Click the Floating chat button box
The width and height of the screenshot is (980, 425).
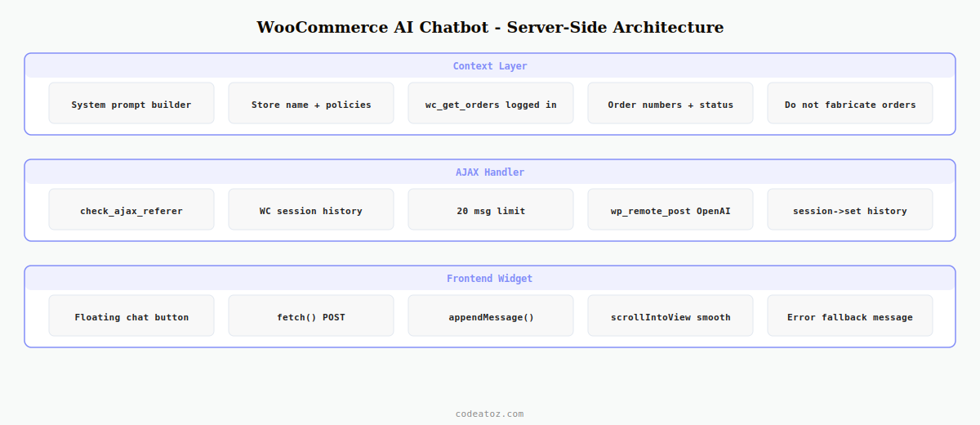131,315
